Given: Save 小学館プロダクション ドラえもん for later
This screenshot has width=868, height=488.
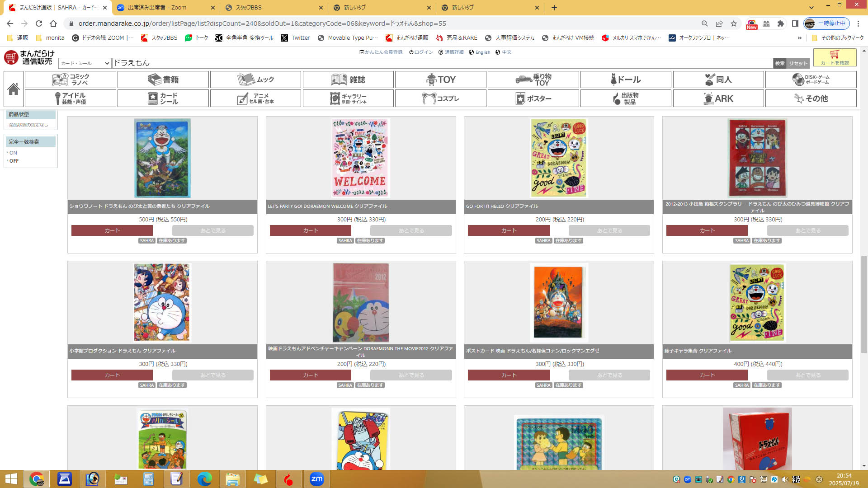Looking at the screenshot, I should tap(213, 375).
